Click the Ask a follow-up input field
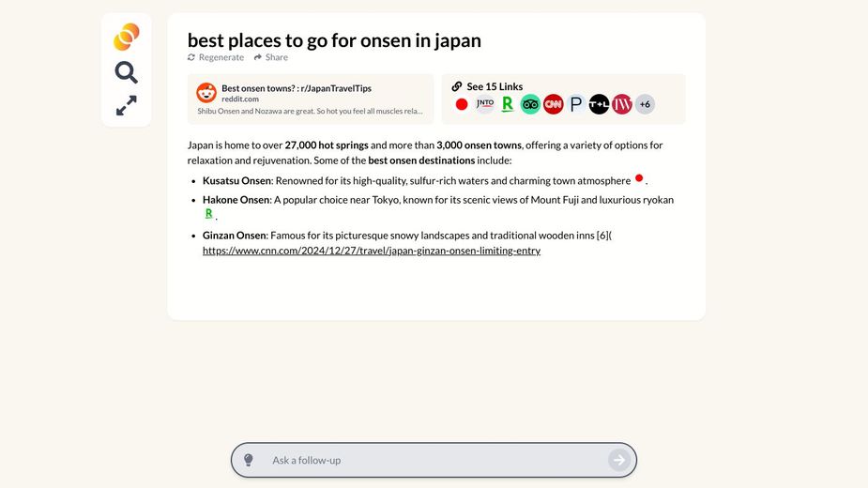This screenshot has height=488, width=868. point(432,460)
